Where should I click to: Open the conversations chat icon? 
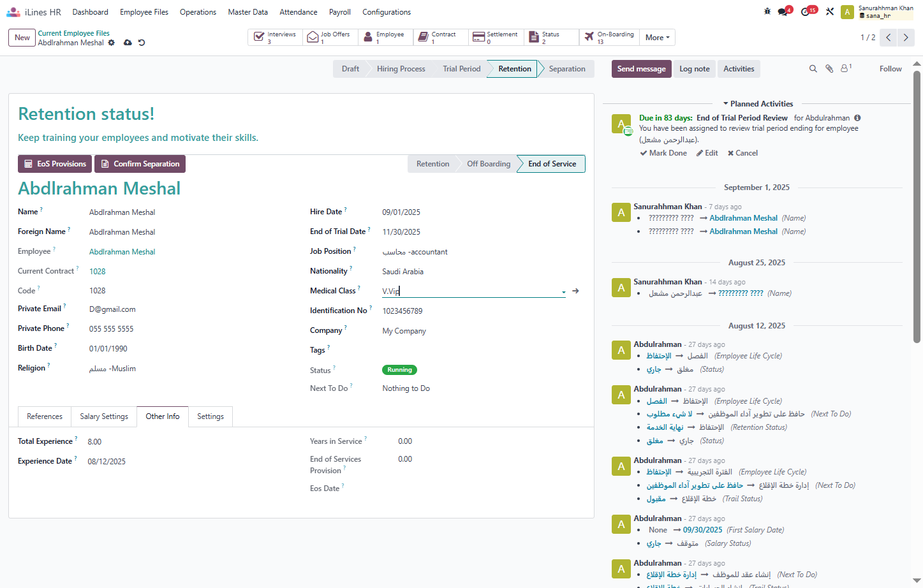783,11
